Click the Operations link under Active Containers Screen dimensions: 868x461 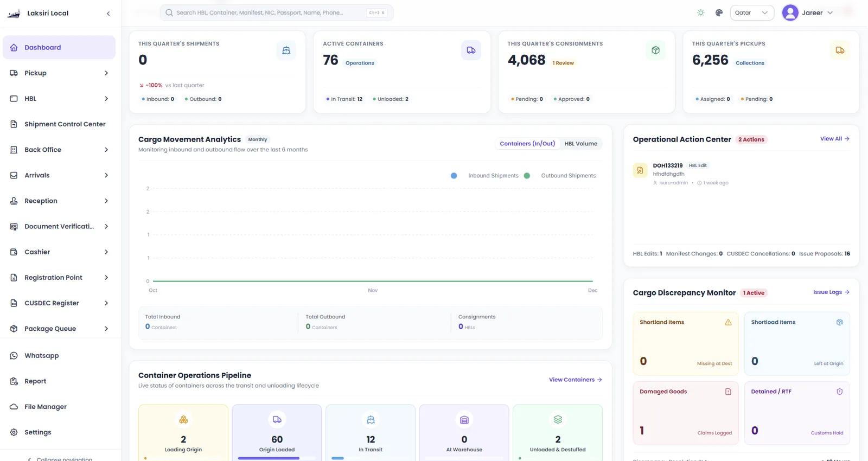(x=360, y=63)
